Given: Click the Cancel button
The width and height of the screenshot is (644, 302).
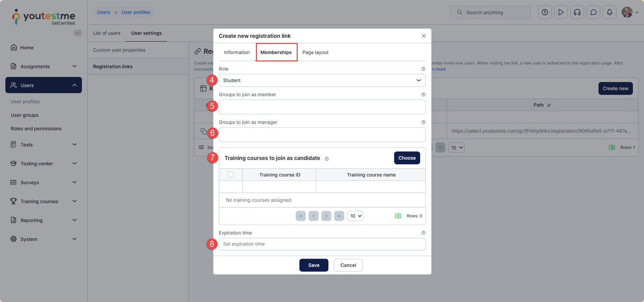Looking at the screenshot, I should 348,265.
